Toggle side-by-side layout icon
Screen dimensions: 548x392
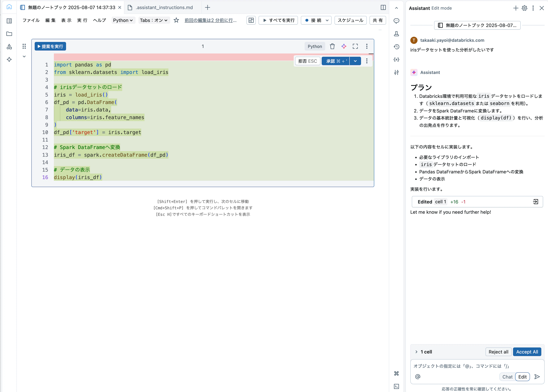tap(383, 7)
